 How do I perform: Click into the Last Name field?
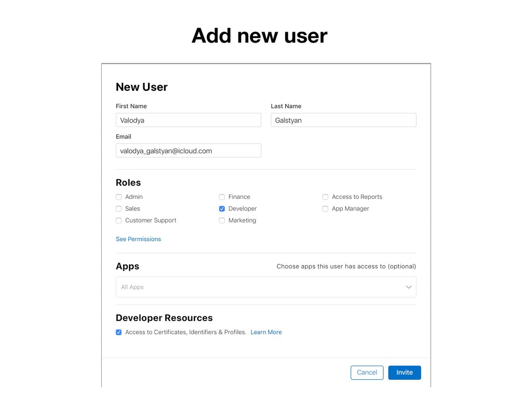point(343,120)
